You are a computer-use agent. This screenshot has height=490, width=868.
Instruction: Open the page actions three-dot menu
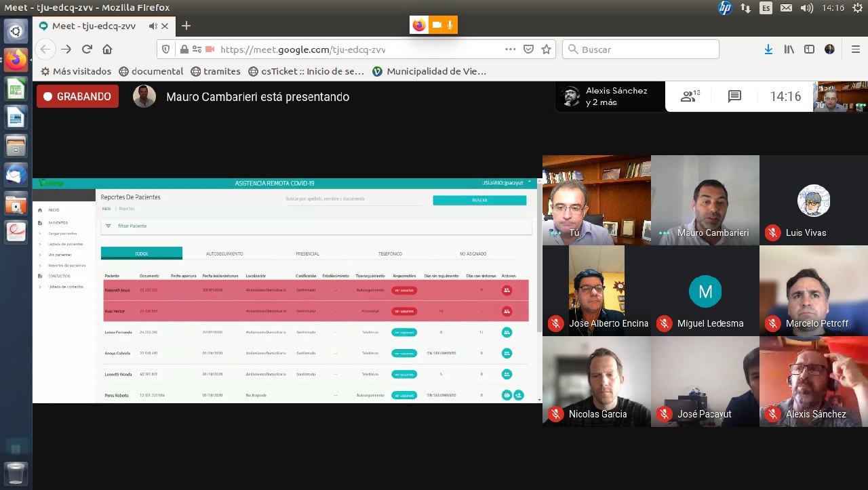click(510, 49)
